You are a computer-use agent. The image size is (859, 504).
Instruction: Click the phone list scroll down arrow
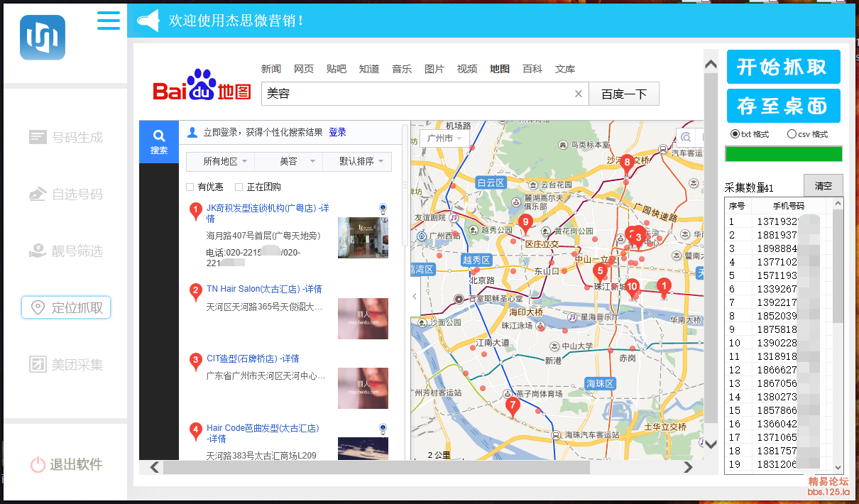click(838, 468)
